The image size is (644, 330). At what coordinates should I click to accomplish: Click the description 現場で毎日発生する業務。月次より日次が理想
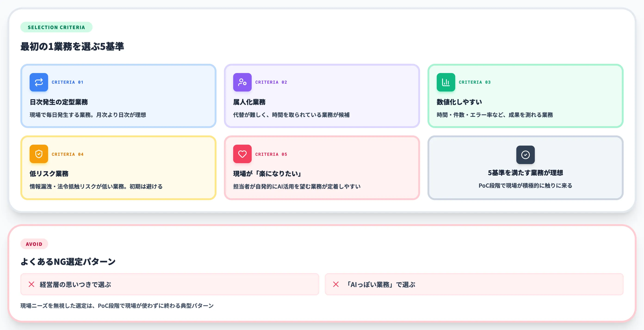click(88, 115)
